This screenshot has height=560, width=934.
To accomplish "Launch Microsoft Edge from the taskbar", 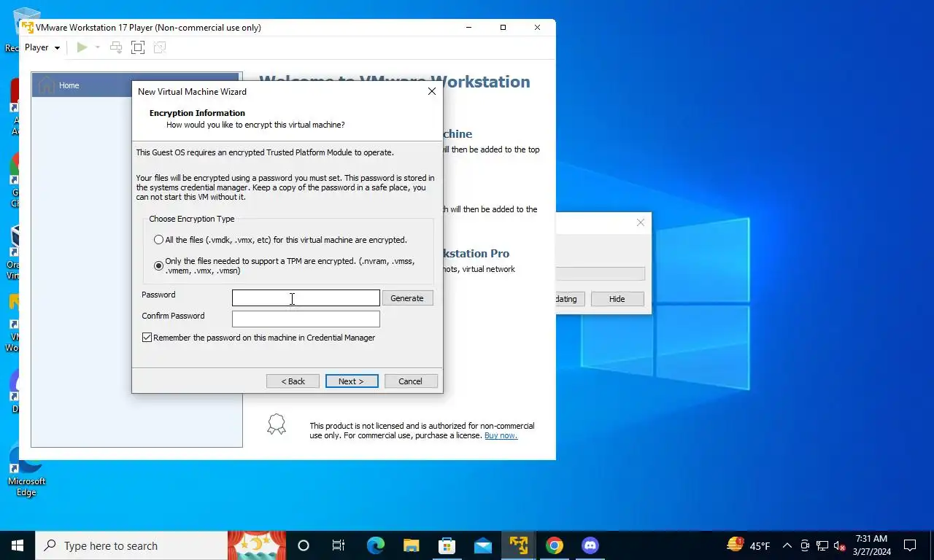I will [x=375, y=545].
